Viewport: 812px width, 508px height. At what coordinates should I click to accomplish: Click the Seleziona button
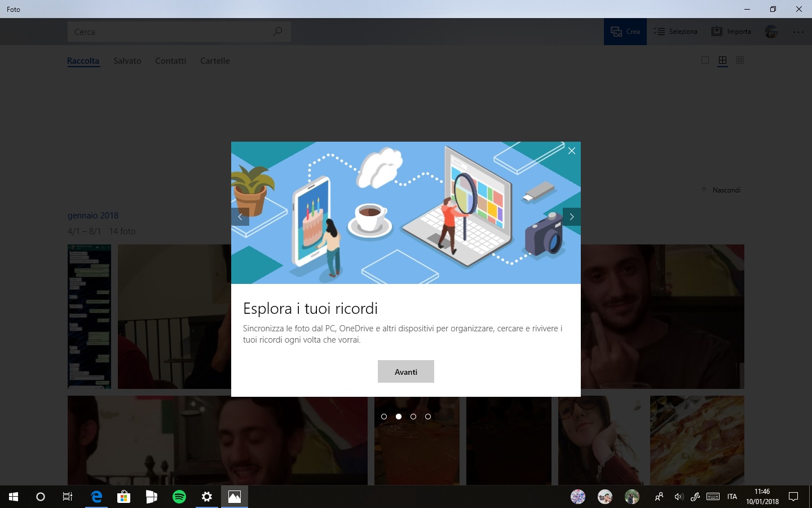[x=676, y=32]
